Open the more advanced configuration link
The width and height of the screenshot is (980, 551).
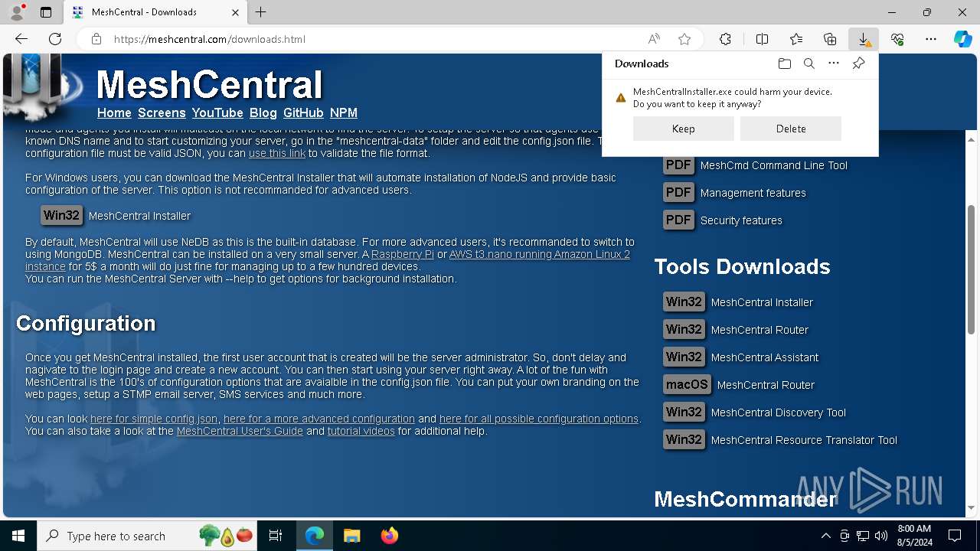319,419
